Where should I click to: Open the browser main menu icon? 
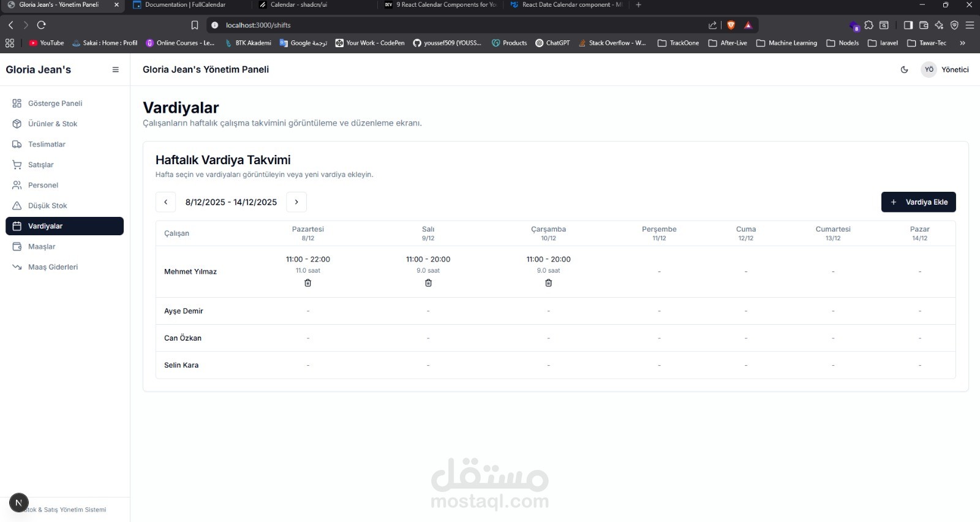(x=970, y=25)
